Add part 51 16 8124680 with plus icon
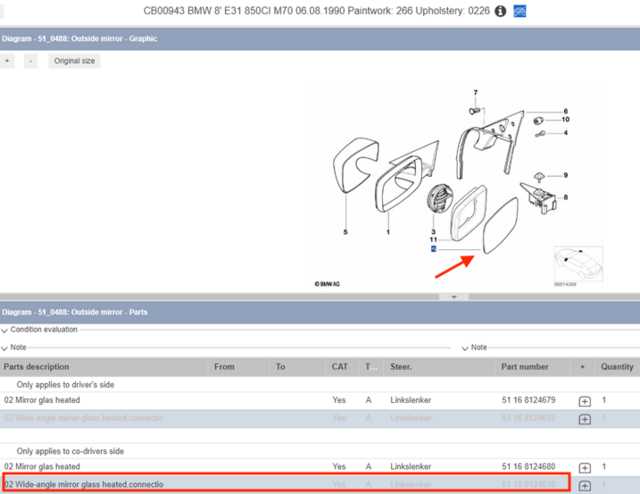This screenshot has height=494, width=640. click(x=584, y=468)
